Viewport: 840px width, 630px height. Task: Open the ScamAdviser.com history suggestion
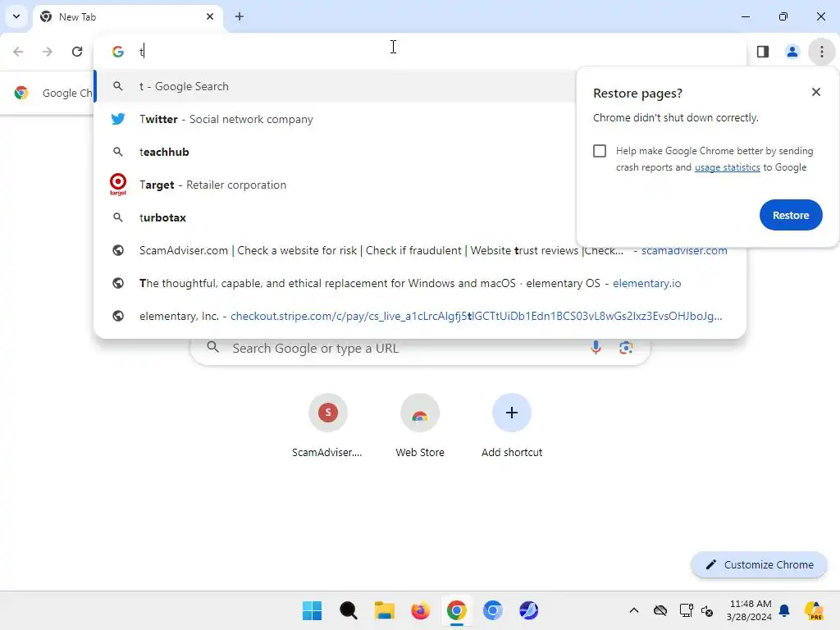click(x=420, y=250)
